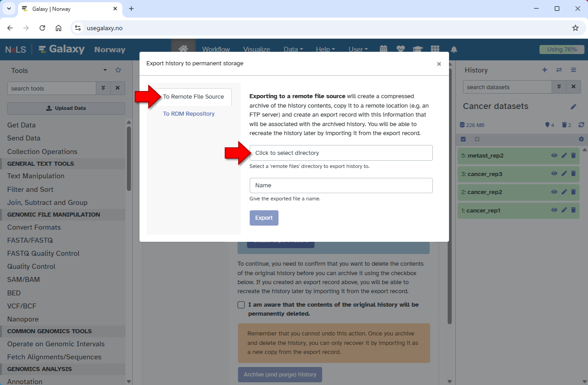
Task: Click the notifications bell icon
Action: point(454,50)
